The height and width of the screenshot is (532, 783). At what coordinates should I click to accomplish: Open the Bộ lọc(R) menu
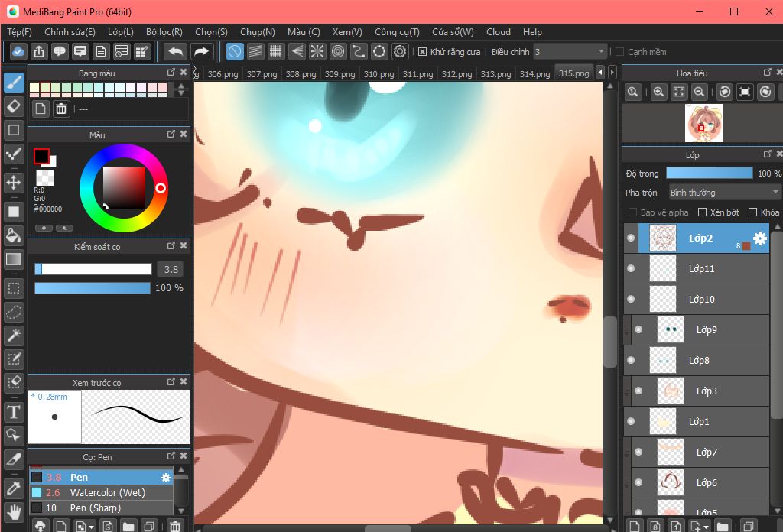point(164,32)
